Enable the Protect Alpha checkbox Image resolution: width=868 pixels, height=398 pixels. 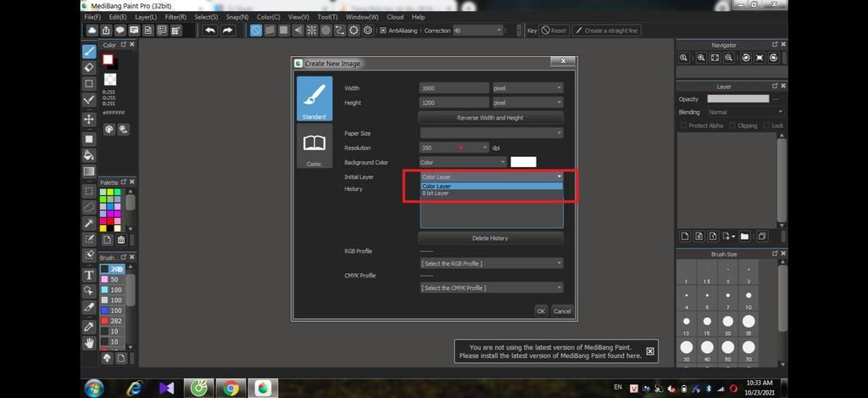click(683, 126)
